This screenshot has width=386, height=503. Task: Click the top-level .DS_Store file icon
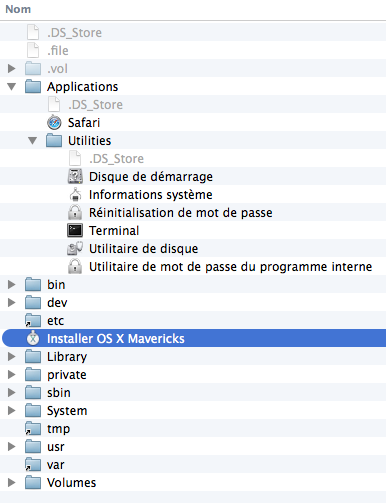(x=33, y=33)
